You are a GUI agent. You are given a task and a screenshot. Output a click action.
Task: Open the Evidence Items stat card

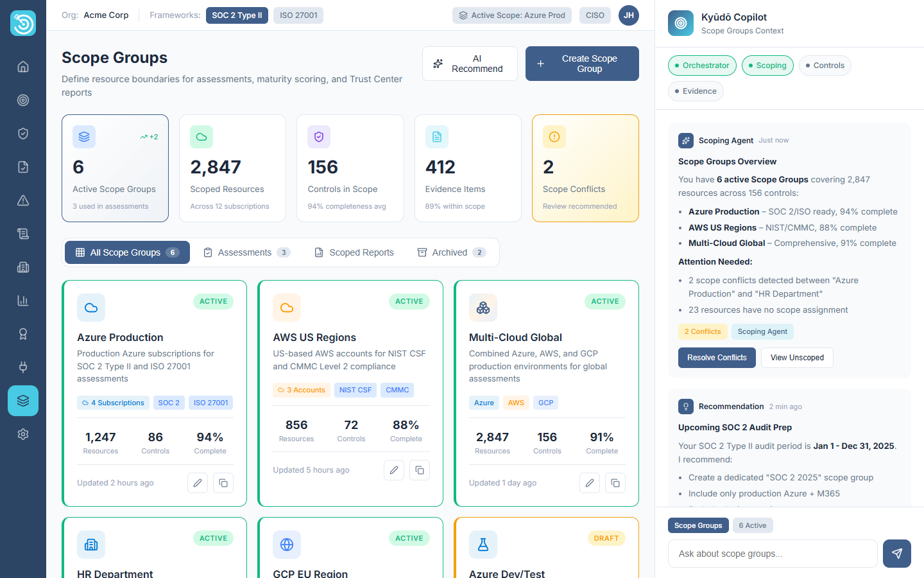468,168
